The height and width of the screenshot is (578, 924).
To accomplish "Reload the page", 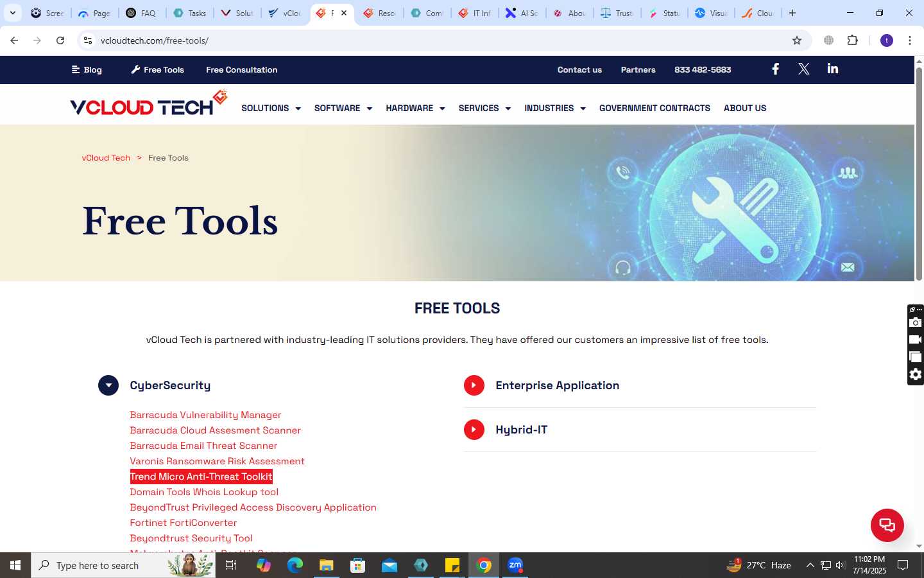I will click(x=60, y=40).
